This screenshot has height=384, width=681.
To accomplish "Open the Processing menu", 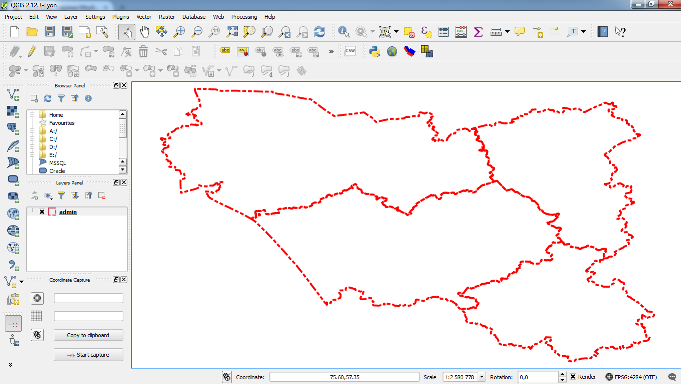I will click(244, 17).
